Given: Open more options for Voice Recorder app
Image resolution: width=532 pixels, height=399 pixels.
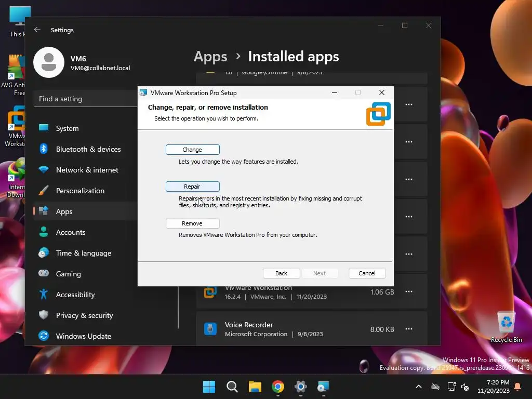Looking at the screenshot, I should [409, 329].
